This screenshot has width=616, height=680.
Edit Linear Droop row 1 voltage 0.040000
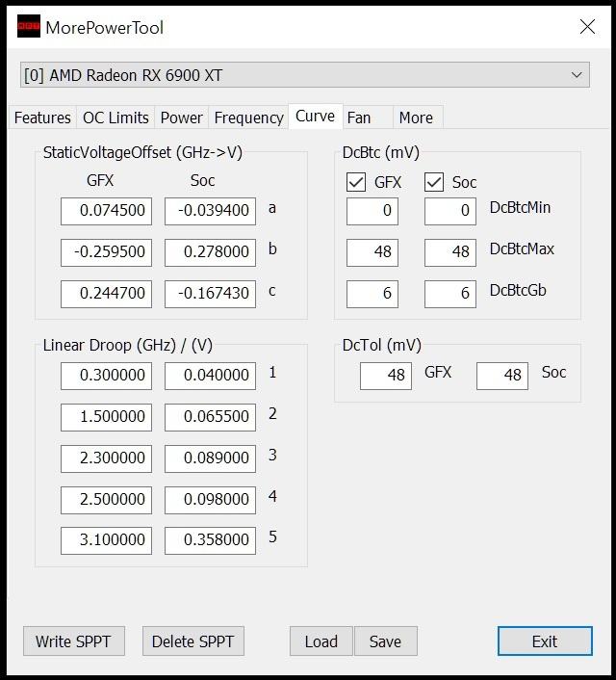210,376
